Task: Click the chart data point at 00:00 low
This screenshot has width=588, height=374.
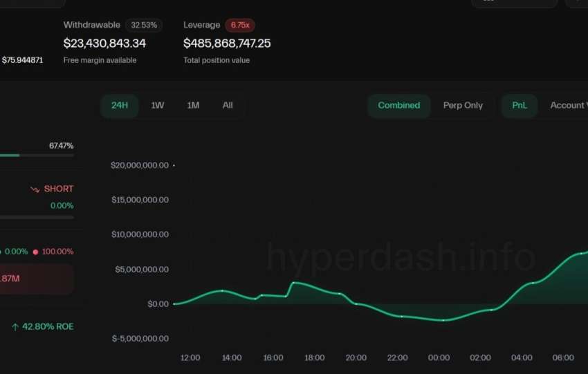Action: pyautogui.click(x=443, y=320)
